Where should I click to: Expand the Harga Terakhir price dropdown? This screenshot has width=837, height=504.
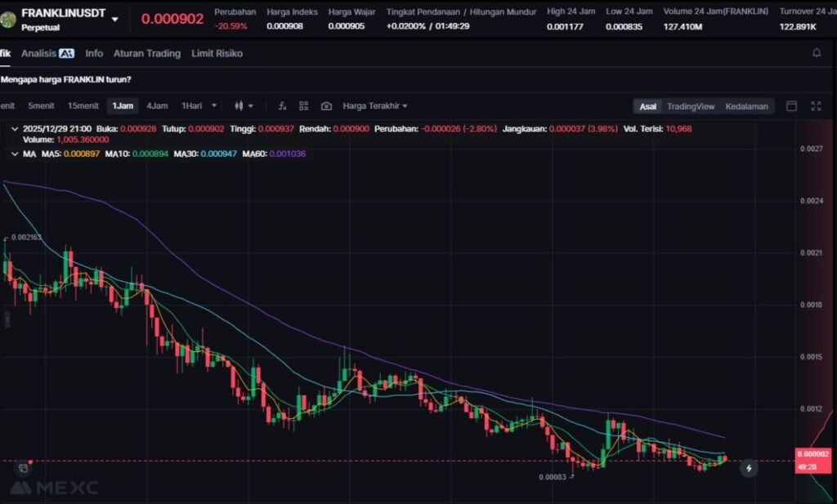tap(375, 106)
